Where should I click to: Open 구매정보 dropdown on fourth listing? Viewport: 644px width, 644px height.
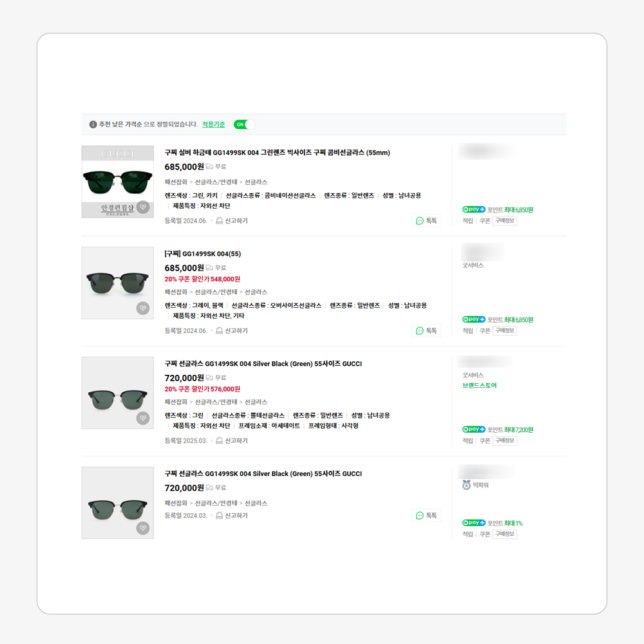505,534
